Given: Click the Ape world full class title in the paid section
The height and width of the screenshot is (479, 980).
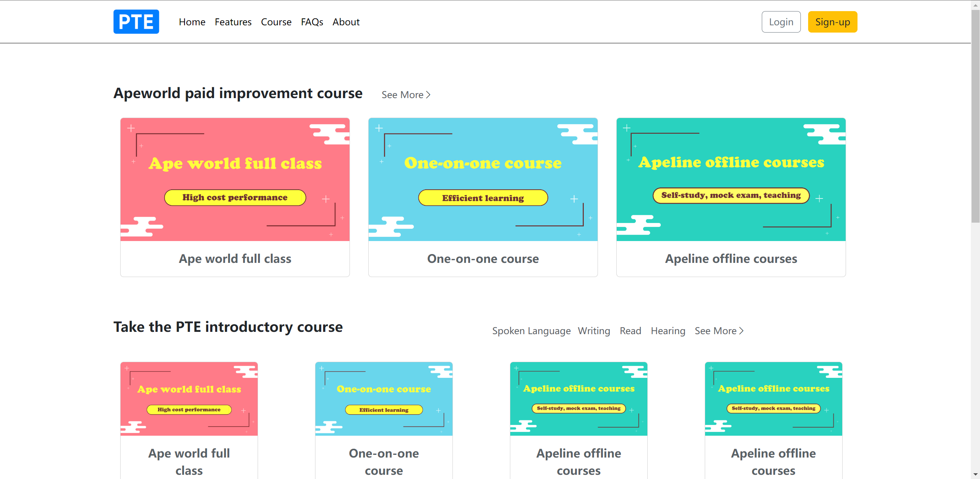Looking at the screenshot, I should click(x=235, y=259).
